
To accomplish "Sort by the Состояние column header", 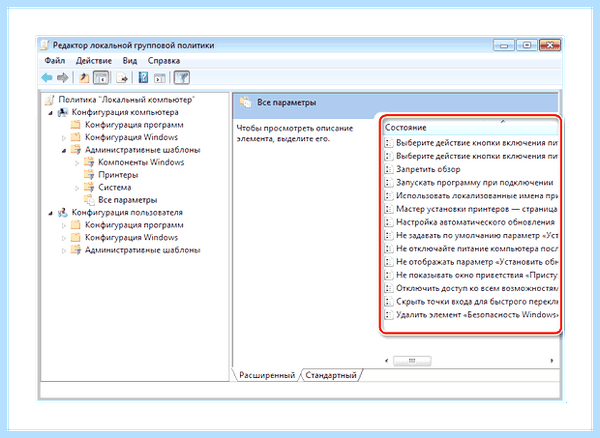I will 471,127.
